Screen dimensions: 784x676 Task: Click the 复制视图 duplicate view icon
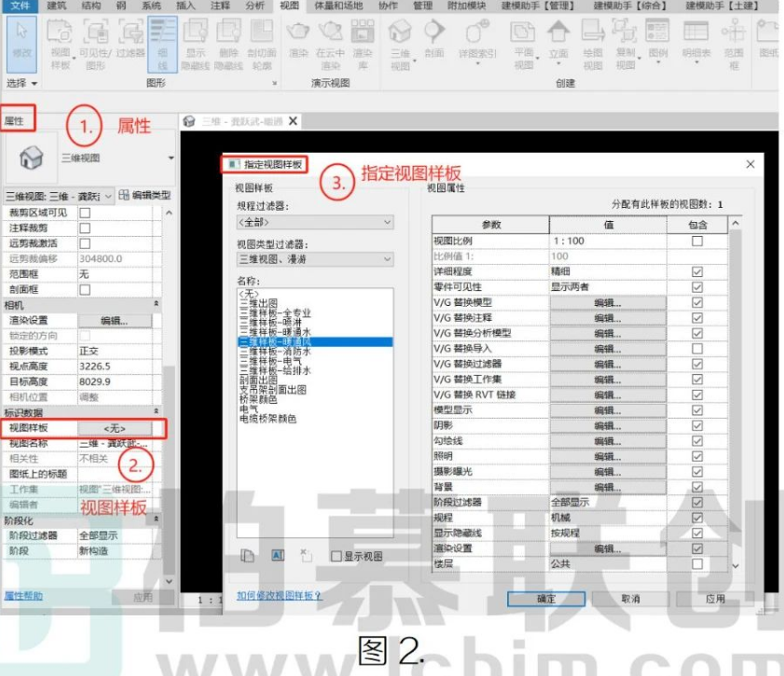(625, 44)
